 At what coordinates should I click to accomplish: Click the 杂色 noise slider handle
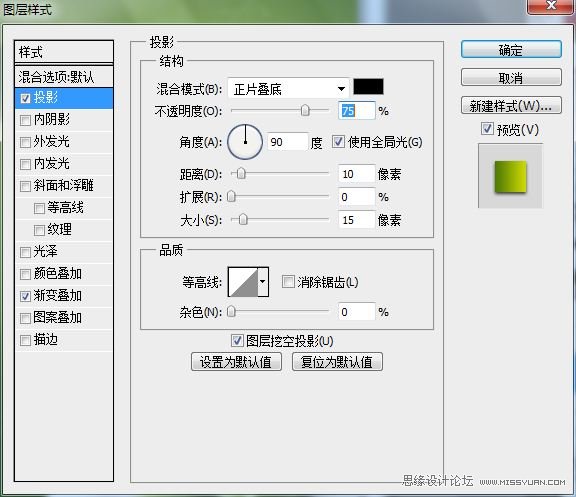(x=231, y=312)
